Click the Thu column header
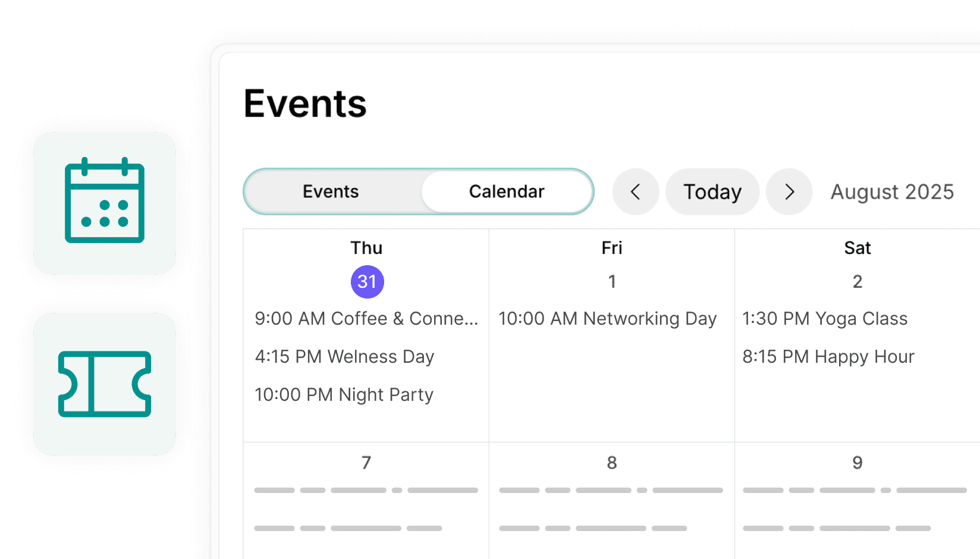 point(366,248)
